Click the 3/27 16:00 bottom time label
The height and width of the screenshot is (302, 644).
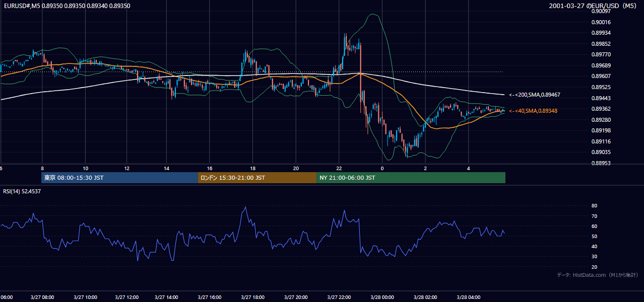tap(210, 297)
